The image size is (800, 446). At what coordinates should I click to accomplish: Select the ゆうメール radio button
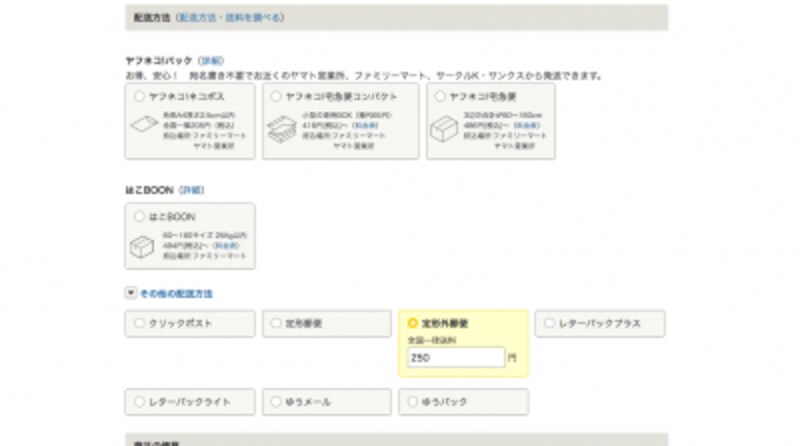(x=276, y=402)
